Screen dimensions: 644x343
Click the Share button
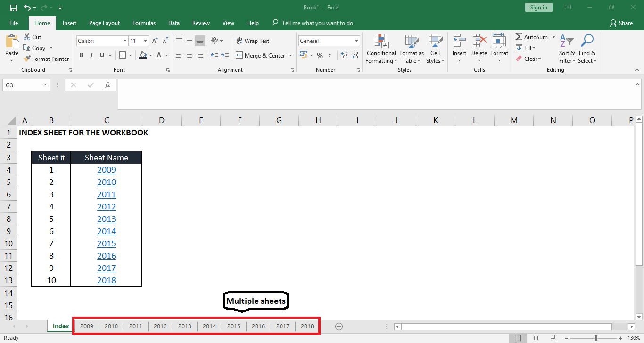pyautogui.click(x=621, y=23)
